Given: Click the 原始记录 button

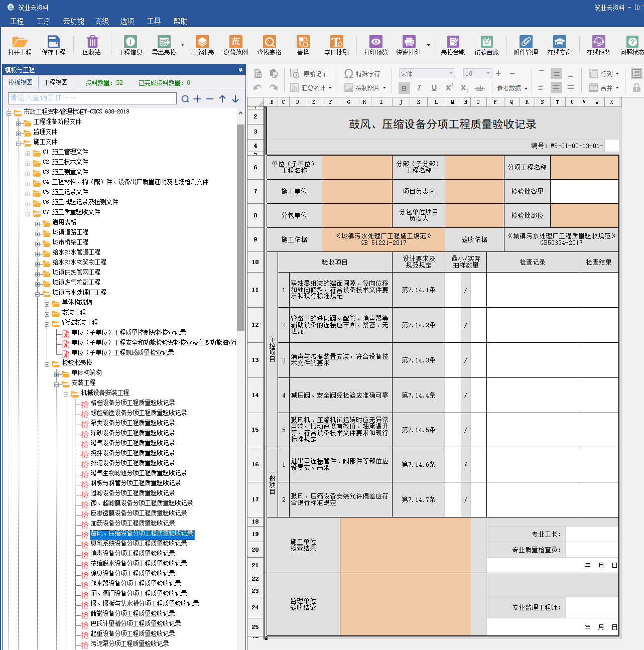Looking at the screenshot, I should (309, 74).
